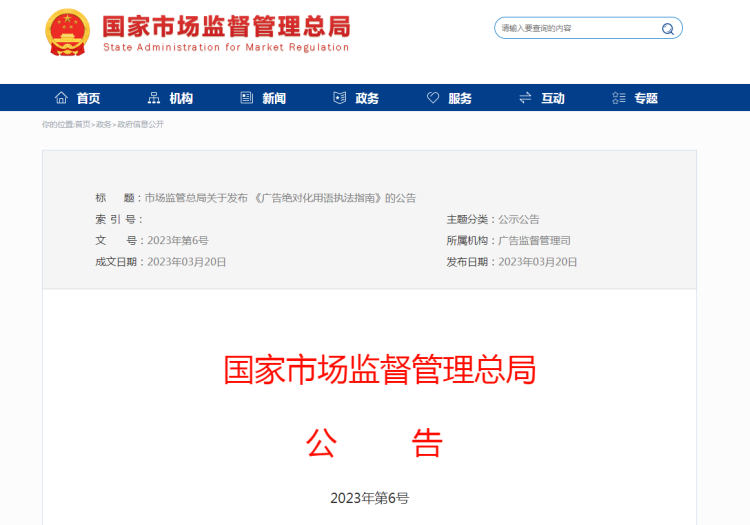The width and height of the screenshot is (750, 525).
Task: Click the magnifier search icon
Action: pos(667,29)
